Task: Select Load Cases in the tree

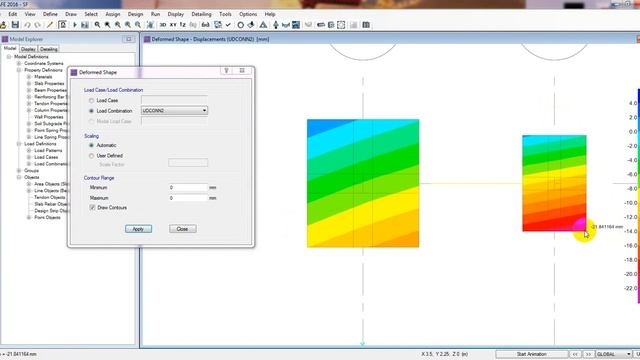Action: [46, 157]
